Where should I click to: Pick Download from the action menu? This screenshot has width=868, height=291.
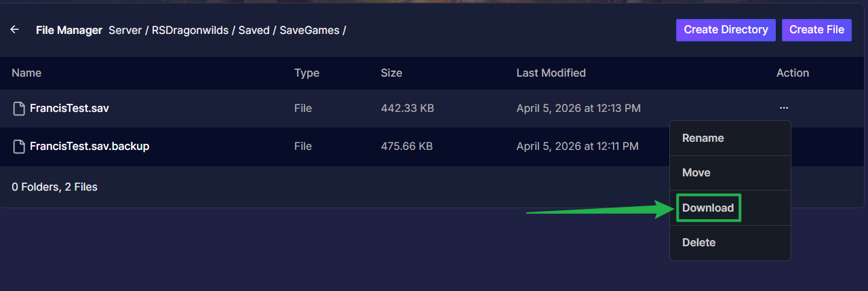[x=708, y=208]
